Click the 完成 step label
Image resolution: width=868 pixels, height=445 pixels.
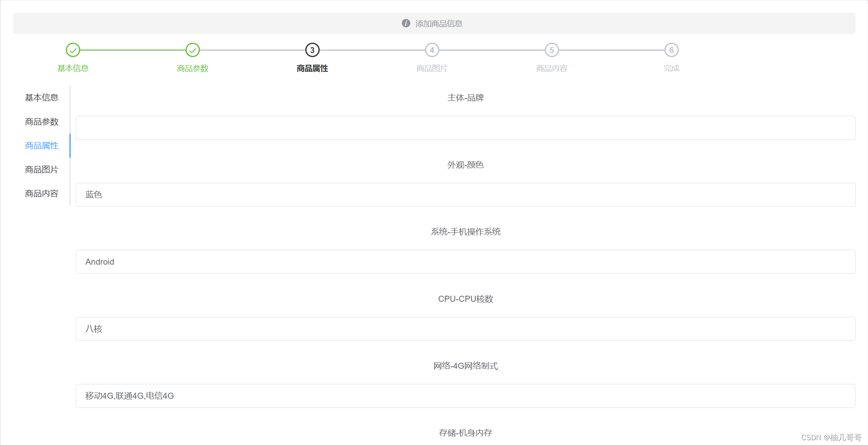coord(672,68)
